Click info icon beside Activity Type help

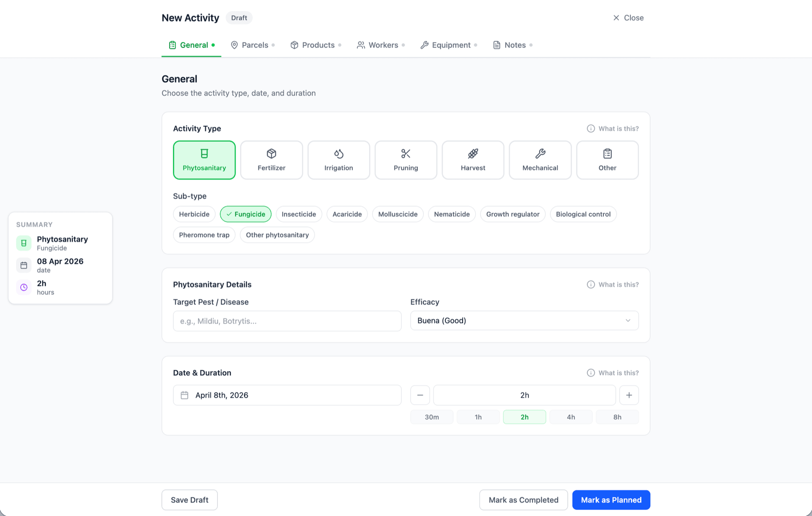[590, 129]
